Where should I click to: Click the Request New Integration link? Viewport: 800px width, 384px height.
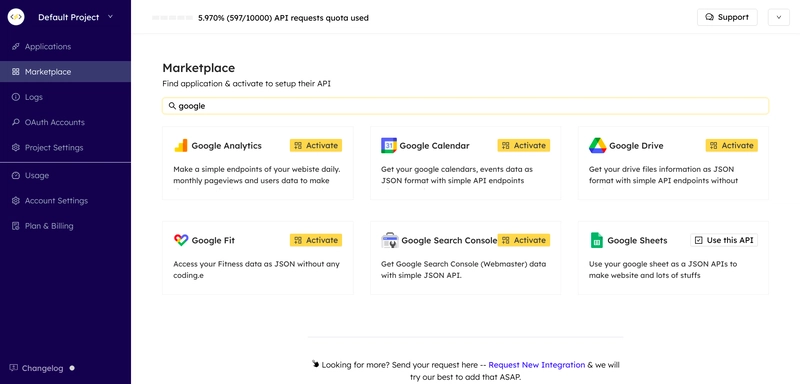point(537,365)
